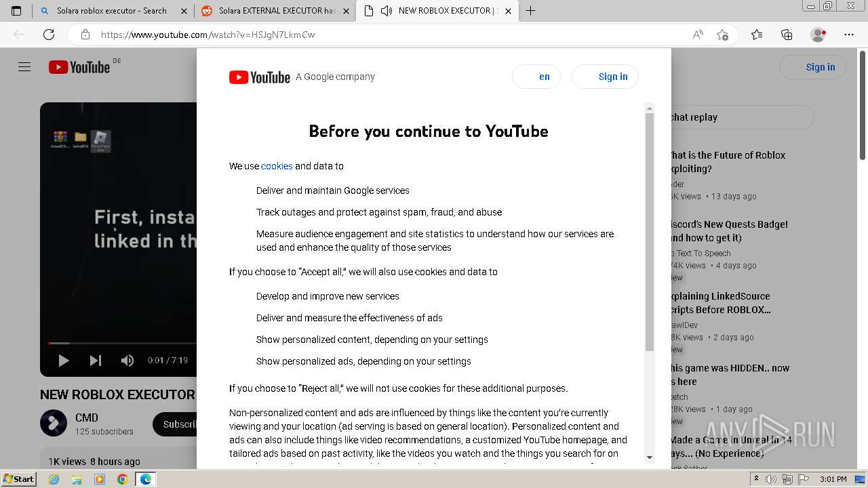The height and width of the screenshot is (488, 868).
Task: View site information lock icon
Action: coord(85,35)
